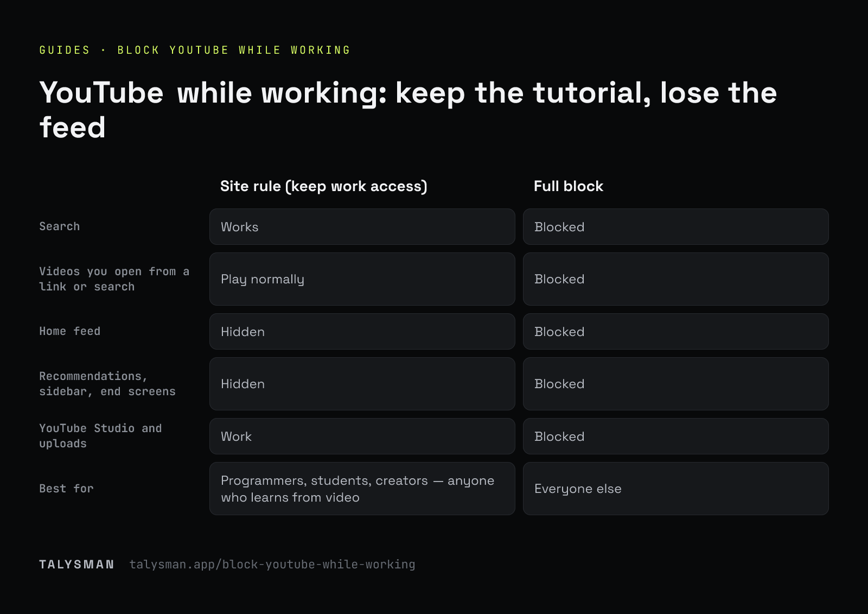Click Hidden cell for Recommendations row

362,384
